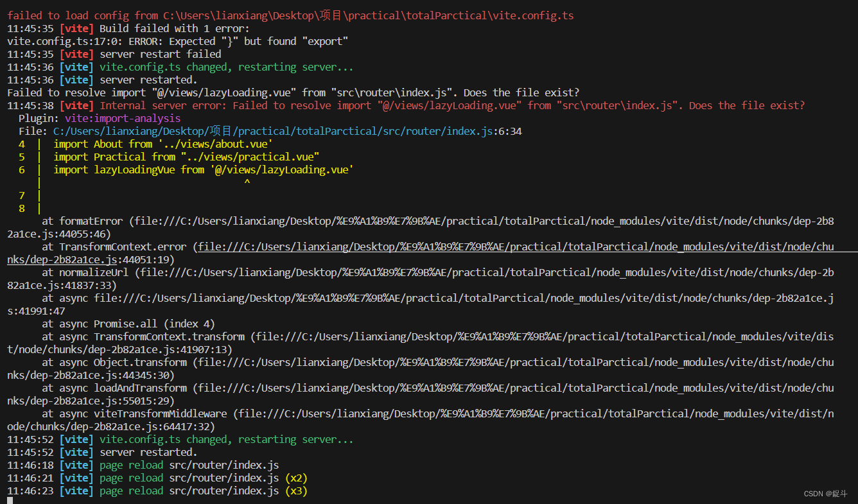The image size is (858, 504).
Task: Select 'Build failed with 1 error:' text
Action: tap(175, 28)
